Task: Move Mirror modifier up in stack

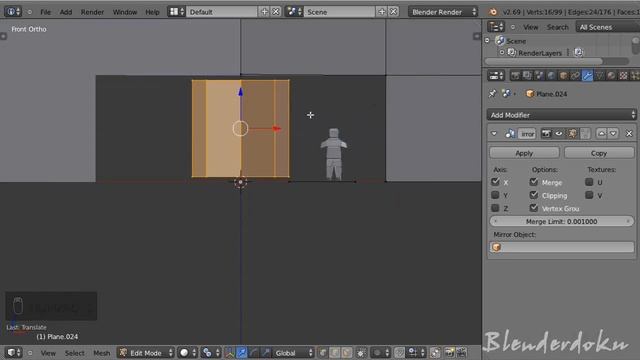Action: click(x=602, y=133)
